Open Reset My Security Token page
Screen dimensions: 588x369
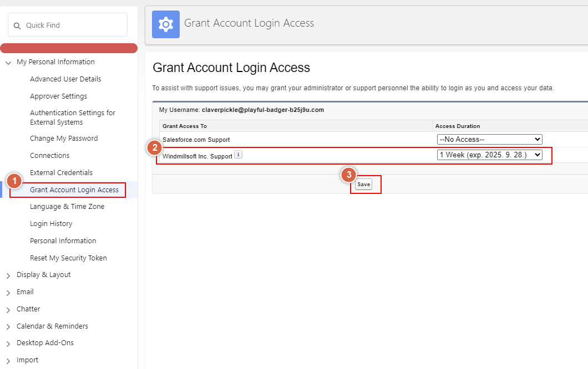(68, 258)
